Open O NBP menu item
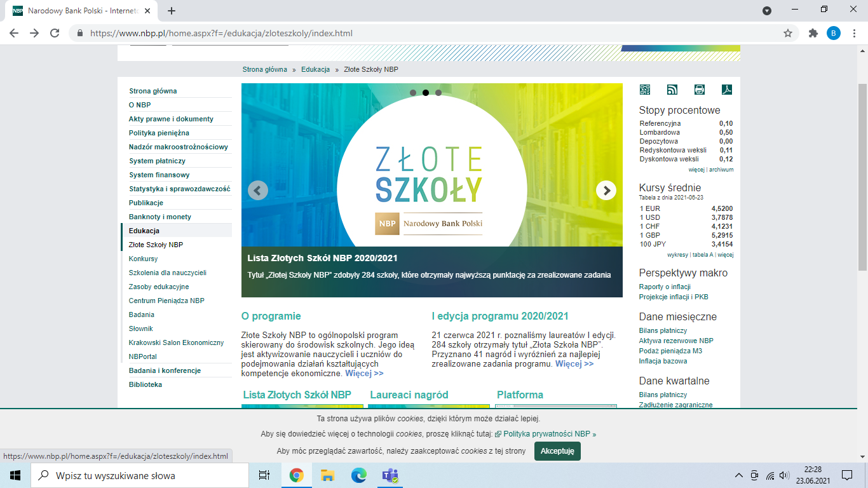Image resolution: width=868 pixels, height=488 pixels. click(140, 105)
